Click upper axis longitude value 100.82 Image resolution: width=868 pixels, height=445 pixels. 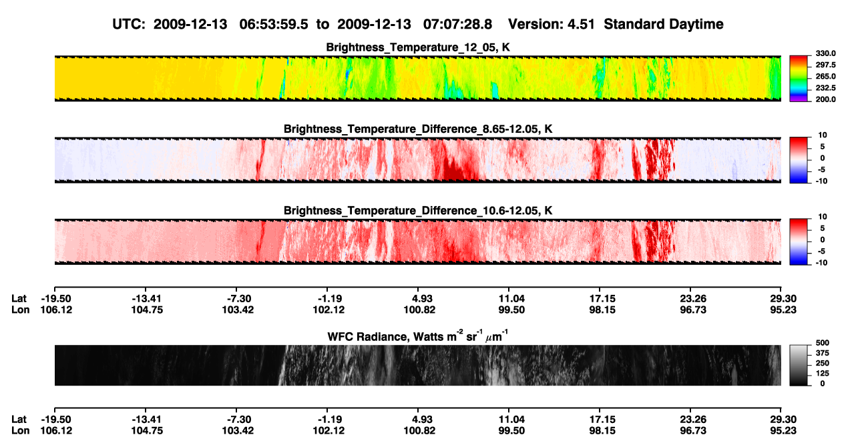point(421,310)
